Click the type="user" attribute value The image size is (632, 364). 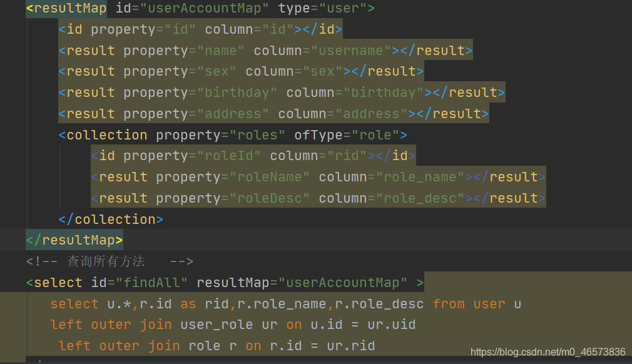[322, 8]
